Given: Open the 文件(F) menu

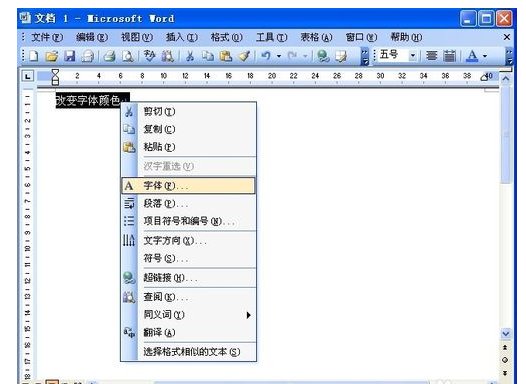Looking at the screenshot, I should point(47,37).
